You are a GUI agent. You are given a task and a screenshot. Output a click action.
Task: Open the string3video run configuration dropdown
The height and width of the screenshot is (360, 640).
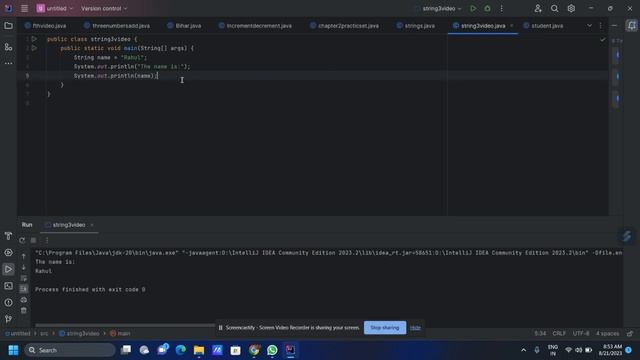[x=439, y=8]
